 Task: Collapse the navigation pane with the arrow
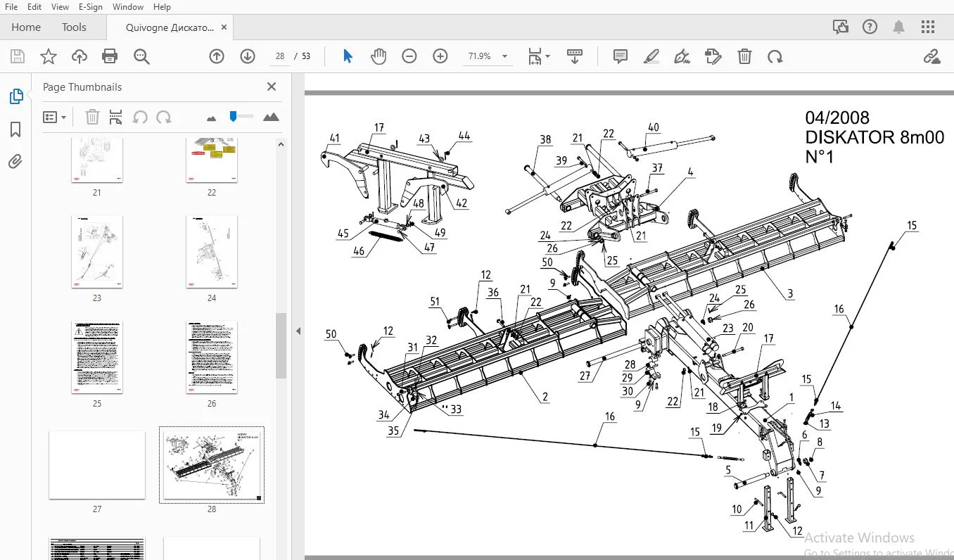pos(298,331)
